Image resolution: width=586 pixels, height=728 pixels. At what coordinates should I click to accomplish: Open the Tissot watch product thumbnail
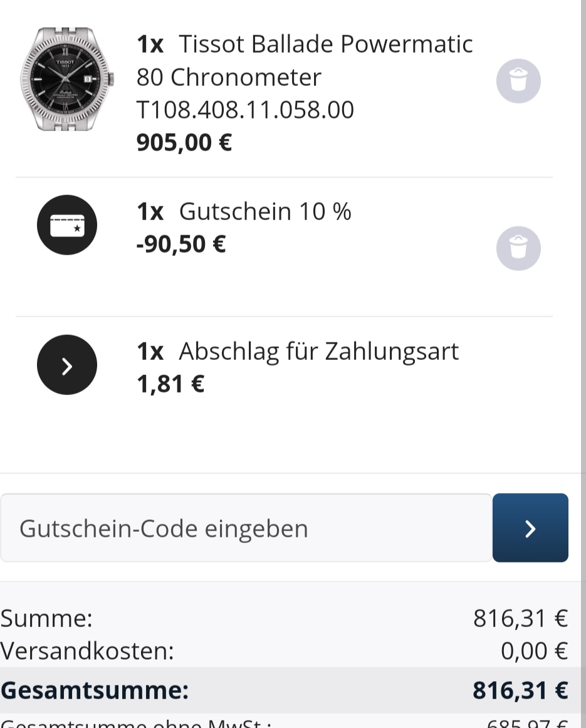point(67,79)
